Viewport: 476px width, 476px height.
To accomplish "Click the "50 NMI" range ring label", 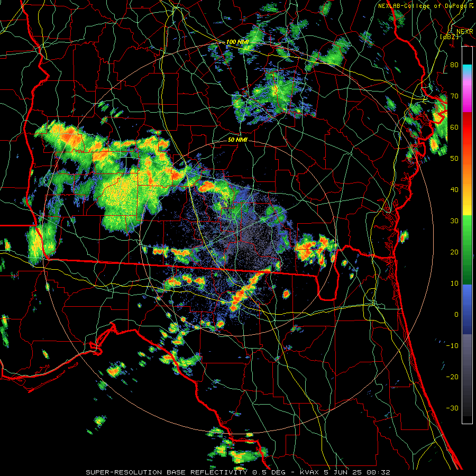I will pos(237,140).
